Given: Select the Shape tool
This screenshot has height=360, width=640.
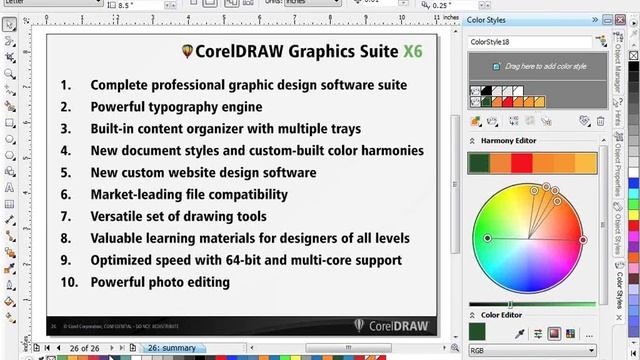Looking at the screenshot, I should [x=9, y=41].
